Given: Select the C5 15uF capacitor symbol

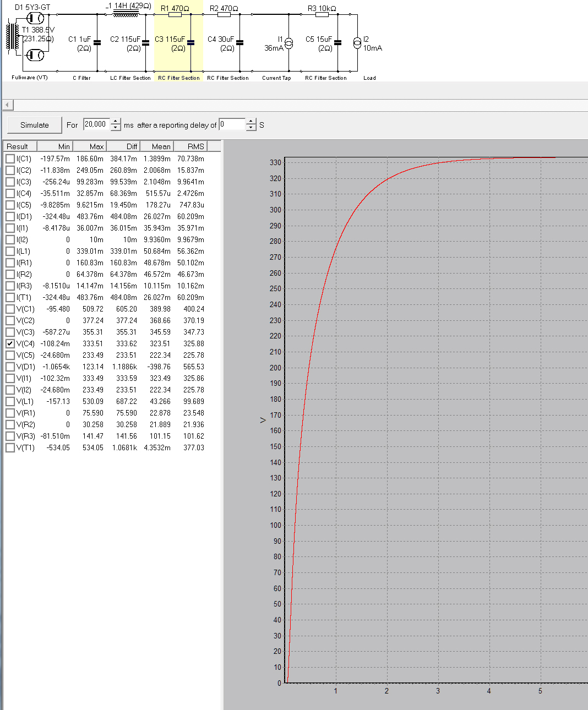Looking at the screenshot, I should pyautogui.click(x=338, y=42).
